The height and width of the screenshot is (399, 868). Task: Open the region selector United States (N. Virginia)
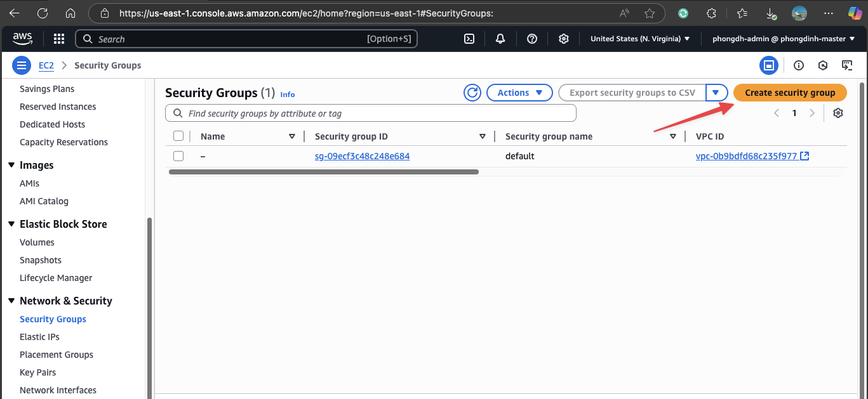point(640,39)
